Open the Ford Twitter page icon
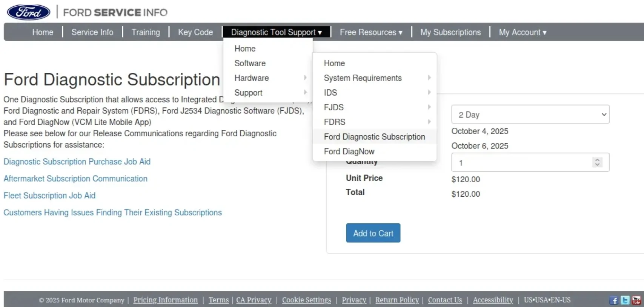The height and width of the screenshot is (307, 644). point(625,300)
